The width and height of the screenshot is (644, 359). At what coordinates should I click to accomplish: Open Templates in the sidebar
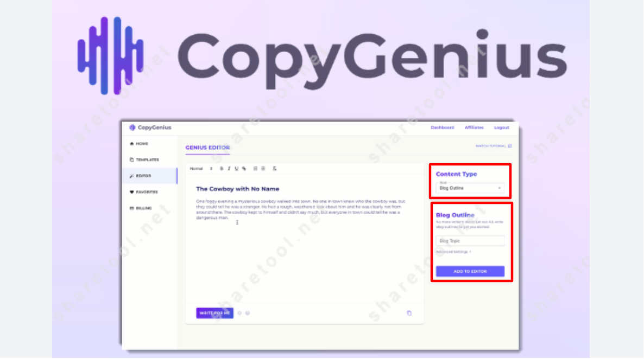click(144, 159)
